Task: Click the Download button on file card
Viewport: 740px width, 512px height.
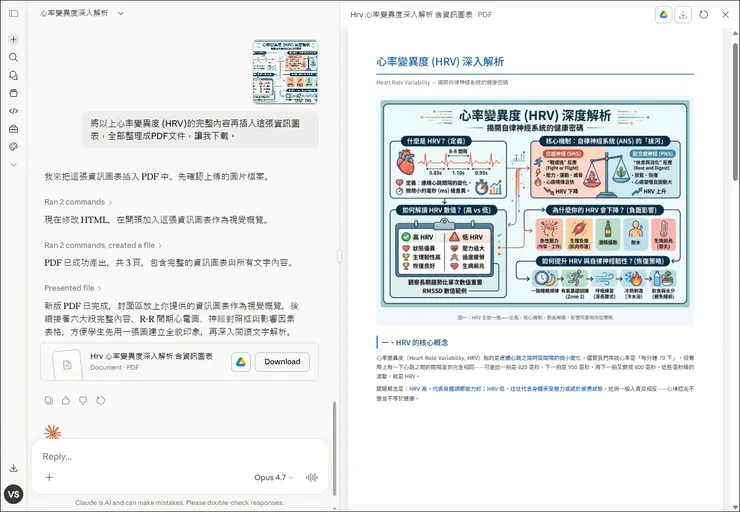Action: [282, 362]
